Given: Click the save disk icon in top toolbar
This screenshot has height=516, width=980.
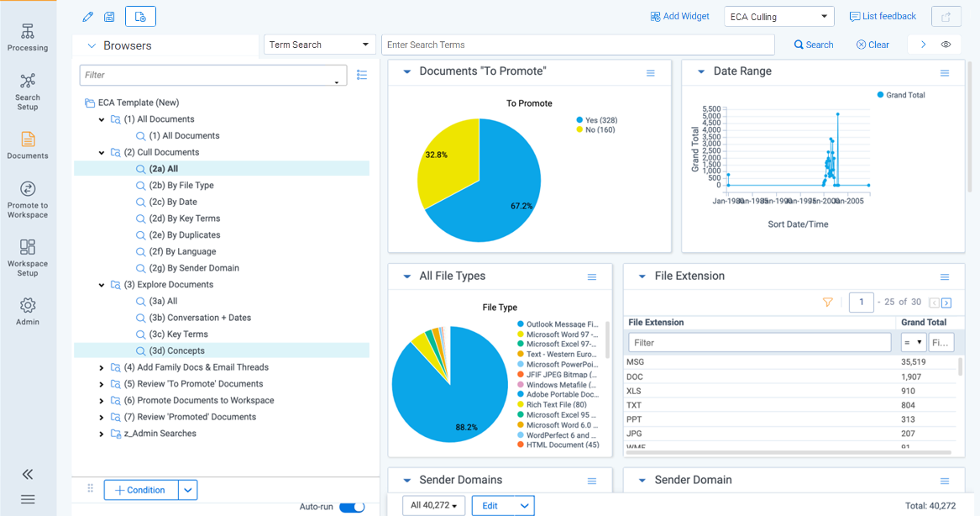Looking at the screenshot, I should [109, 17].
